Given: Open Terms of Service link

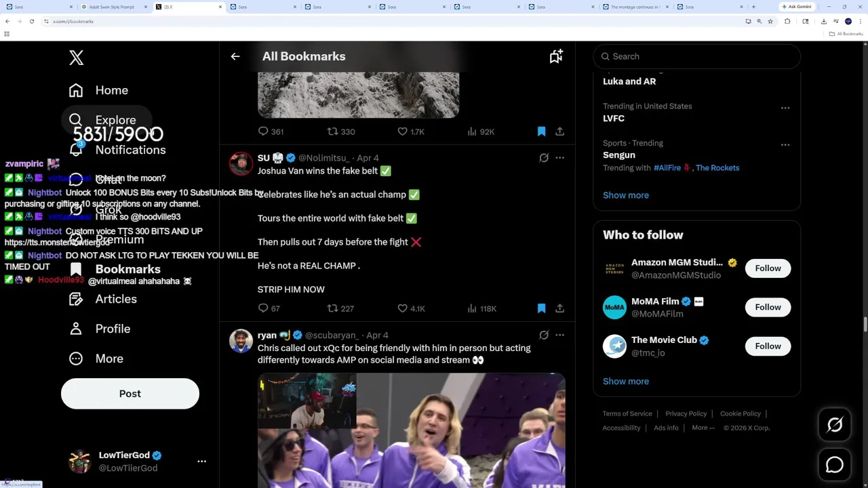Looking at the screenshot, I should click(x=627, y=413).
